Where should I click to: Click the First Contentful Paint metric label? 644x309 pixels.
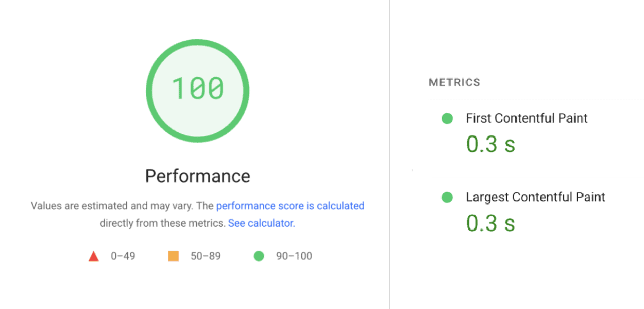(527, 118)
